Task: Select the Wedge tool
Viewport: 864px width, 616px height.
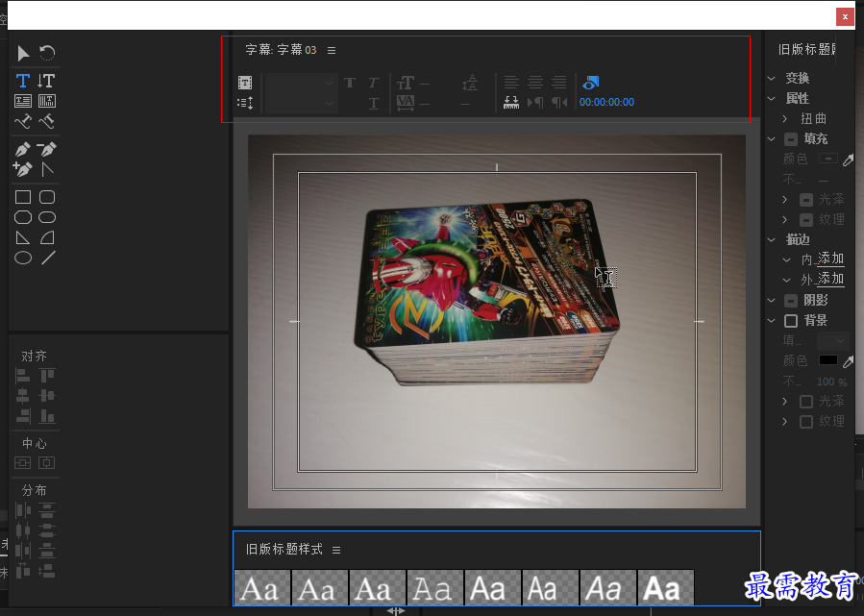Action: coord(23,237)
